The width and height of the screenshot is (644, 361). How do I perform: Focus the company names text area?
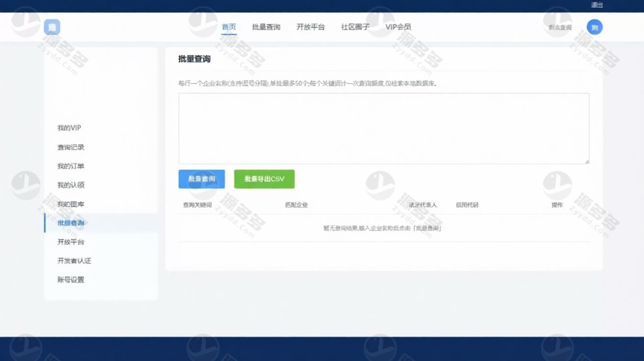(x=384, y=129)
